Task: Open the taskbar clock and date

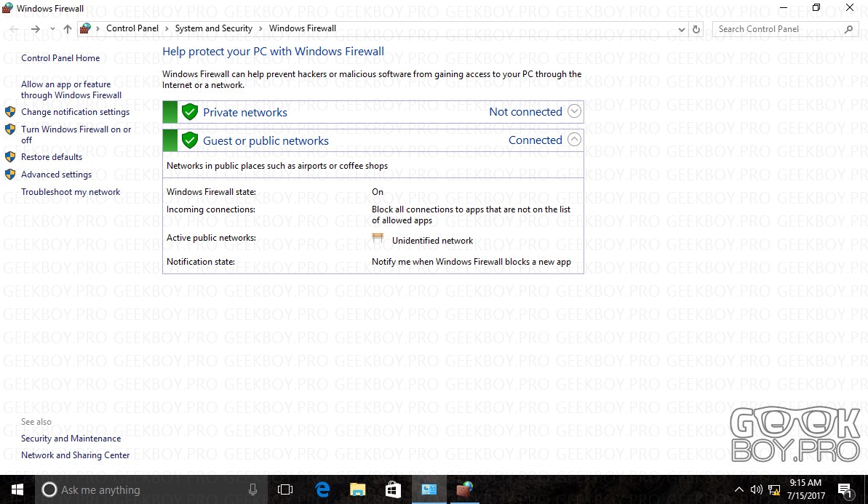Action: pyautogui.click(x=806, y=489)
